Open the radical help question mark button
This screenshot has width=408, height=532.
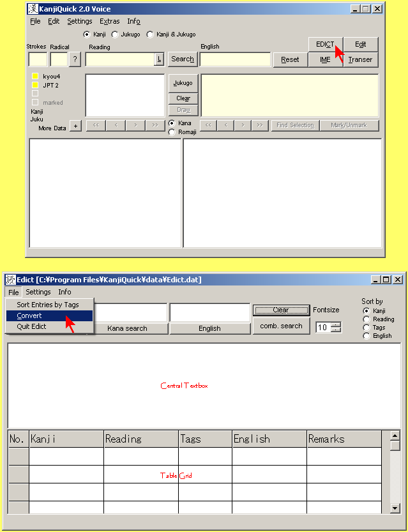pyautogui.click(x=75, y=60)
